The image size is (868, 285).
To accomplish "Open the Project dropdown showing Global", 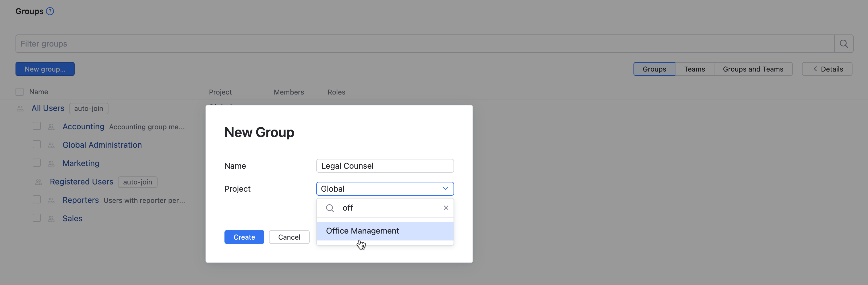I will (385, 189).
